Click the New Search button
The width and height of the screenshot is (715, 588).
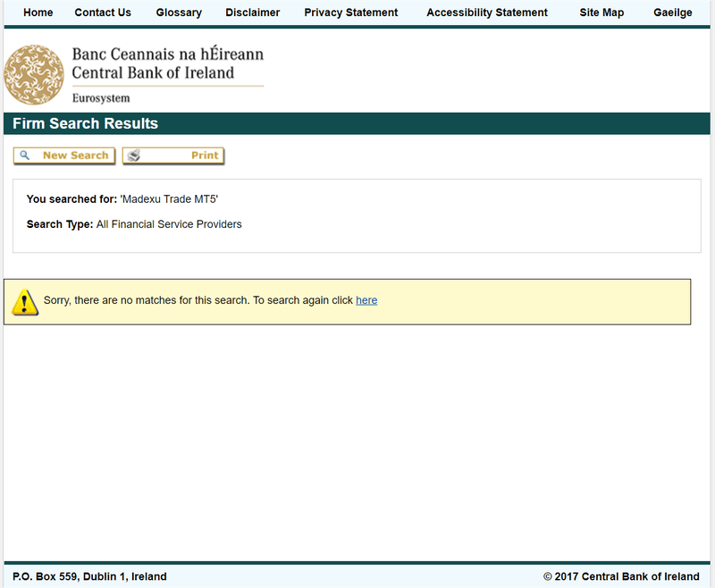point(63,155)
